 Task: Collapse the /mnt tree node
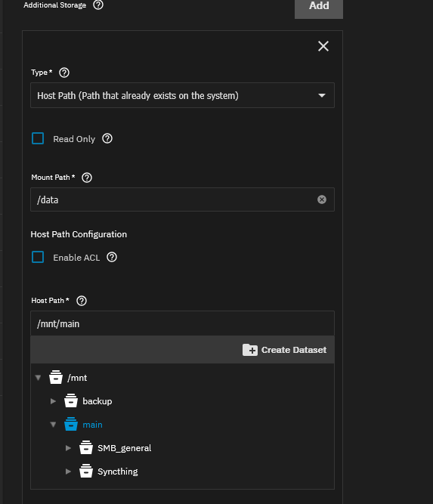pyautogui.click(x=39, y=378)
